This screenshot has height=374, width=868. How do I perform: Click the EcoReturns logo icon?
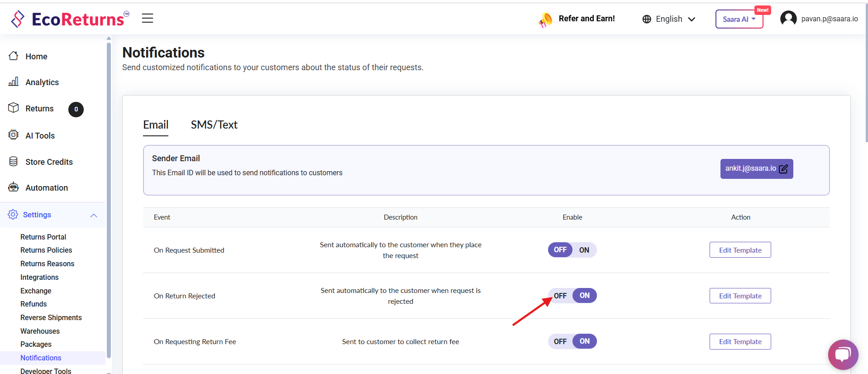(18, 19)
